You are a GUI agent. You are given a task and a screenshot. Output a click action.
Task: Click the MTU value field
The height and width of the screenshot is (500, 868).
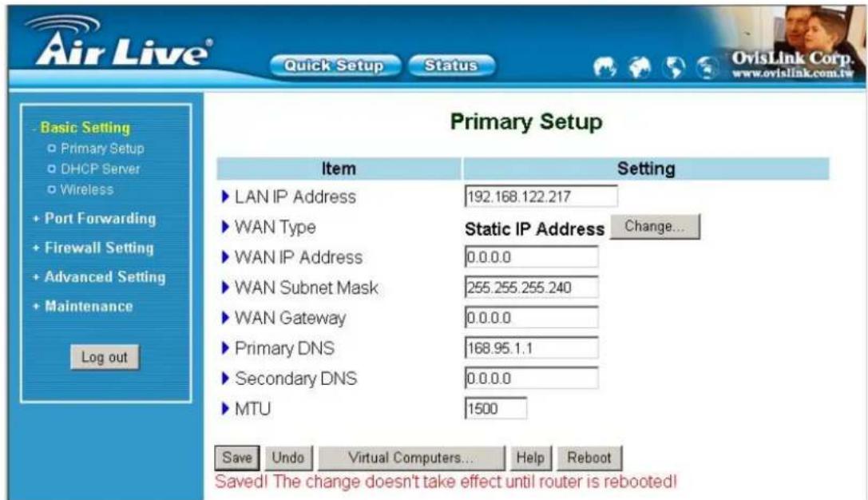[x=495, y=409]
